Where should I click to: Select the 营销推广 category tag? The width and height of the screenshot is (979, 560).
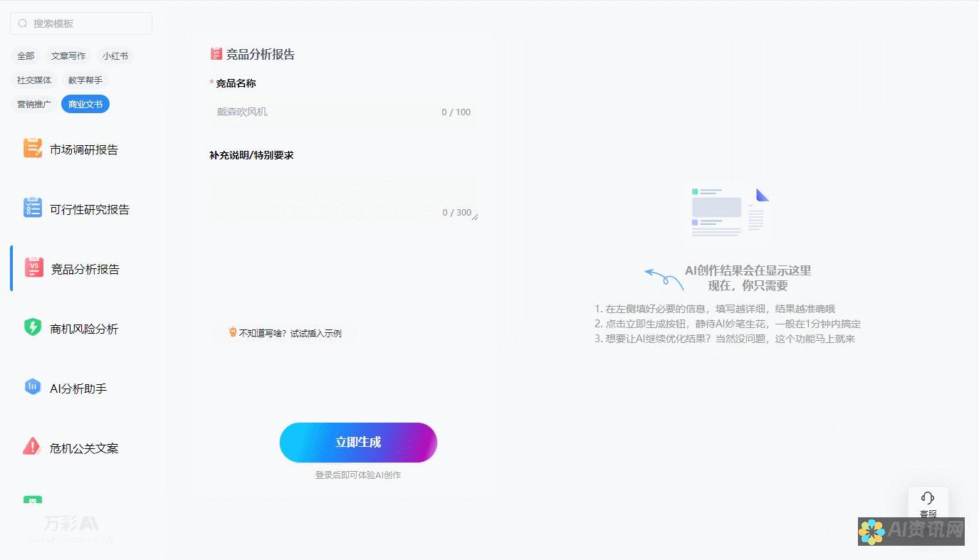click(x=34, y=105)
